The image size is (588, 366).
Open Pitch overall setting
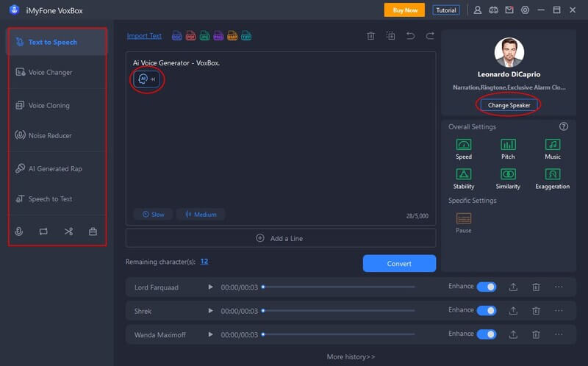pos(508,149)
